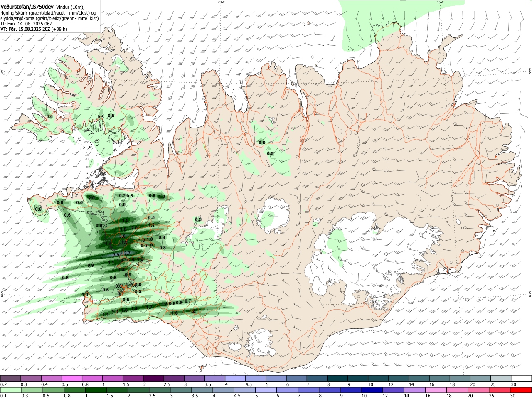Click the light green 0.3–0.5 rain legend swatch
Screen dimensions: 532x399
pos(32,390)
